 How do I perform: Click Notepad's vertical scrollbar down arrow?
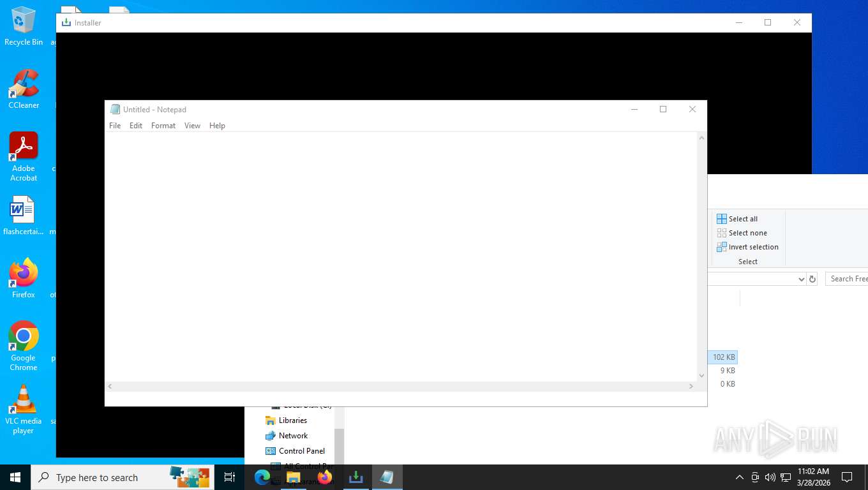click(702, 376)
